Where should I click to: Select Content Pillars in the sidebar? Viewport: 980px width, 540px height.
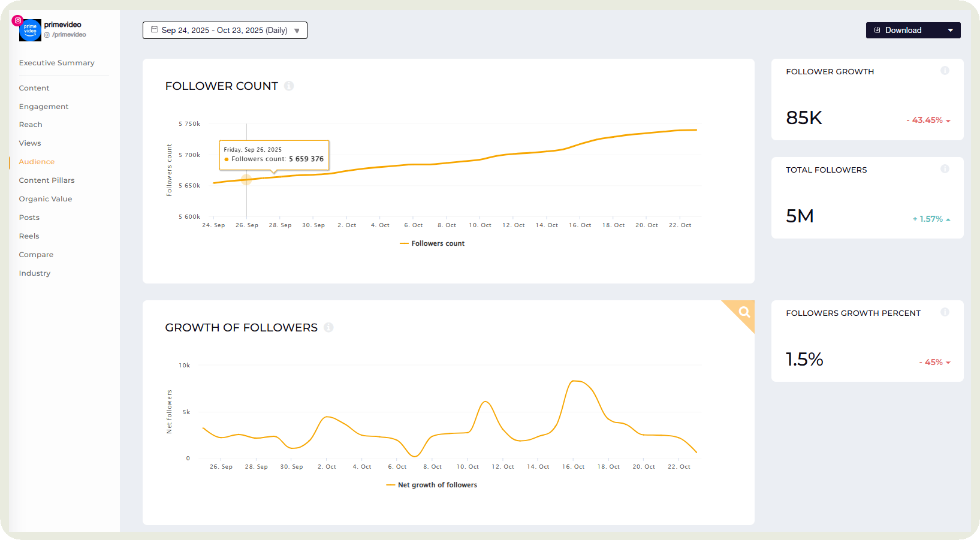coord(47,180)
